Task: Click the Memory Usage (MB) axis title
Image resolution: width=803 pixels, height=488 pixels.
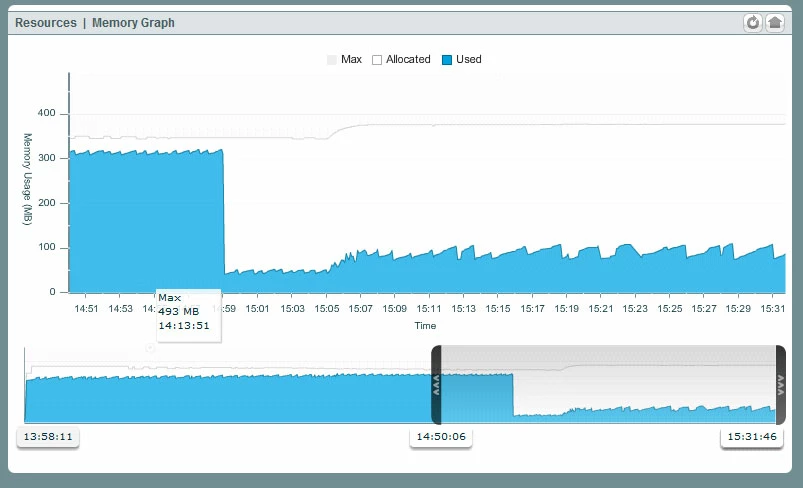Action: (x=27, y=179)
